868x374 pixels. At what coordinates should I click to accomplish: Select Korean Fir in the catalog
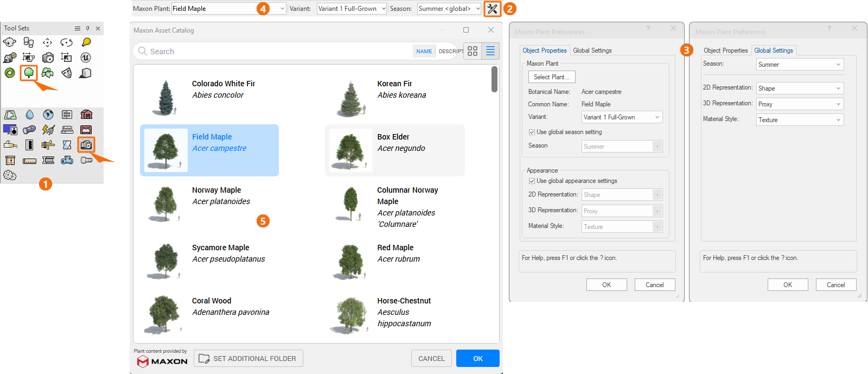[x=395, y=97]
